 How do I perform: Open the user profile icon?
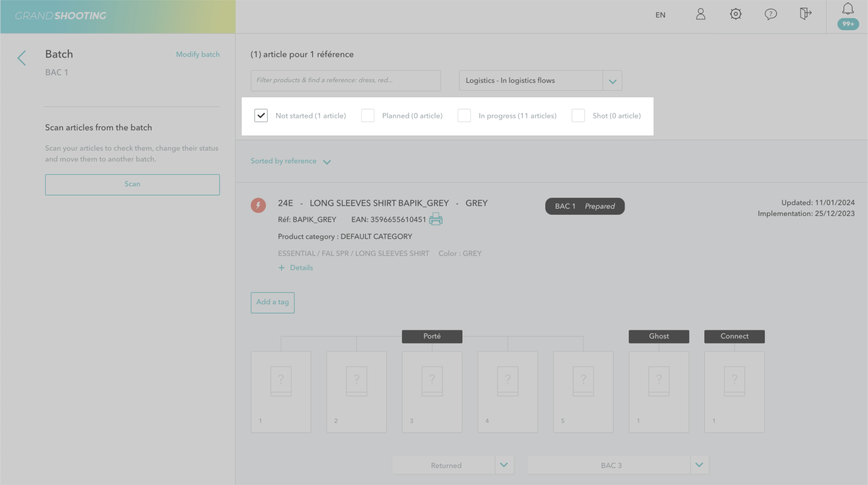pos(700,14)
